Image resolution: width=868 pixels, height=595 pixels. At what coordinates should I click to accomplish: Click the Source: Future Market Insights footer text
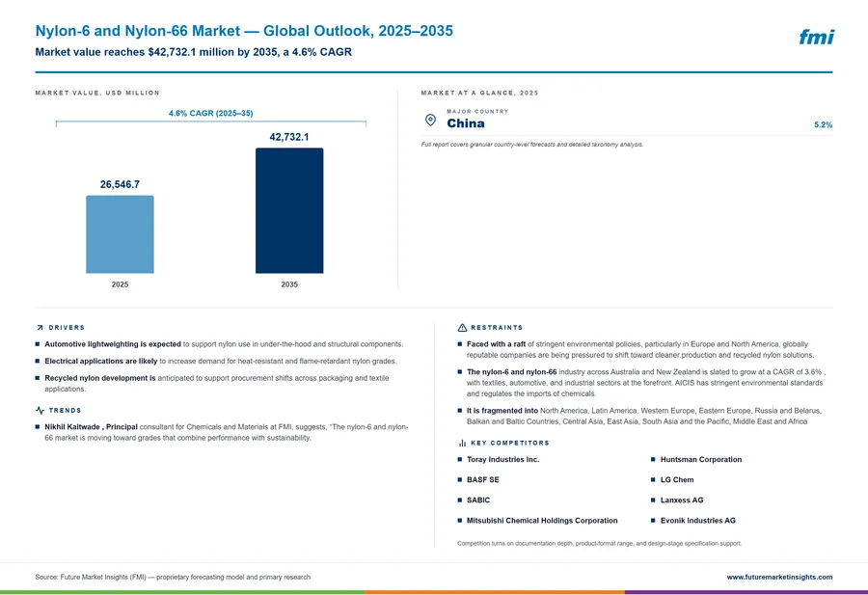(x=173, y=577)
